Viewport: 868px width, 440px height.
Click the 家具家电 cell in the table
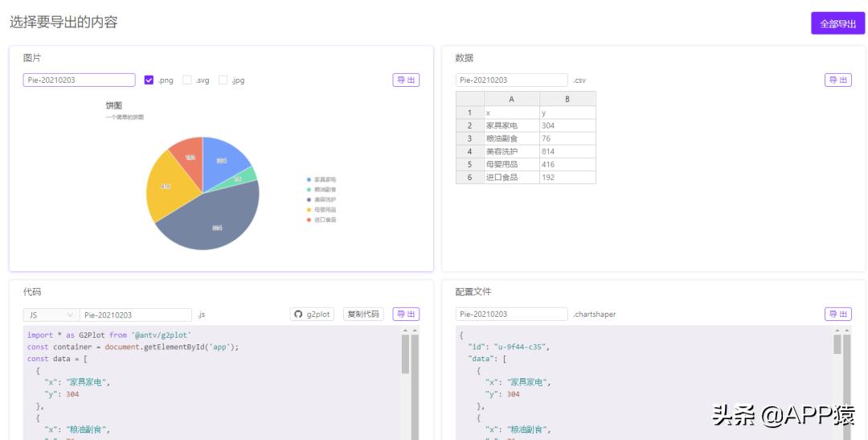click(511, 125)
